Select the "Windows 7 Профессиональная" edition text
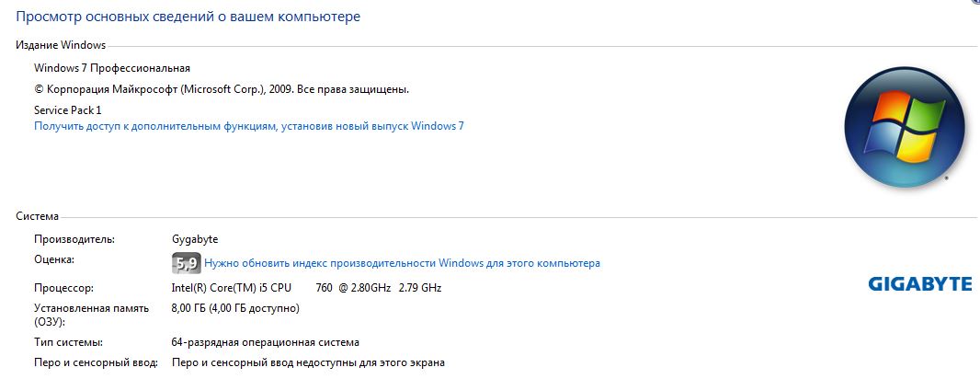The height and width of the screenshot is (379, 980). pyautogui.click(x=112, y=67)
